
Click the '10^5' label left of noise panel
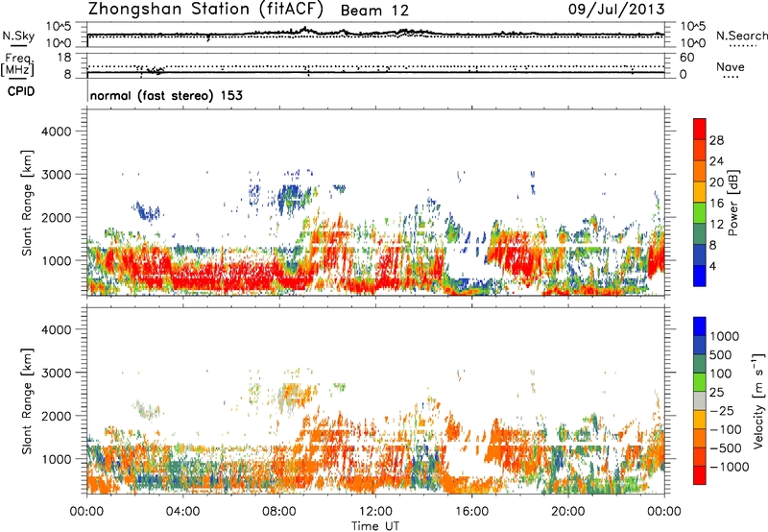pos(59,27)
